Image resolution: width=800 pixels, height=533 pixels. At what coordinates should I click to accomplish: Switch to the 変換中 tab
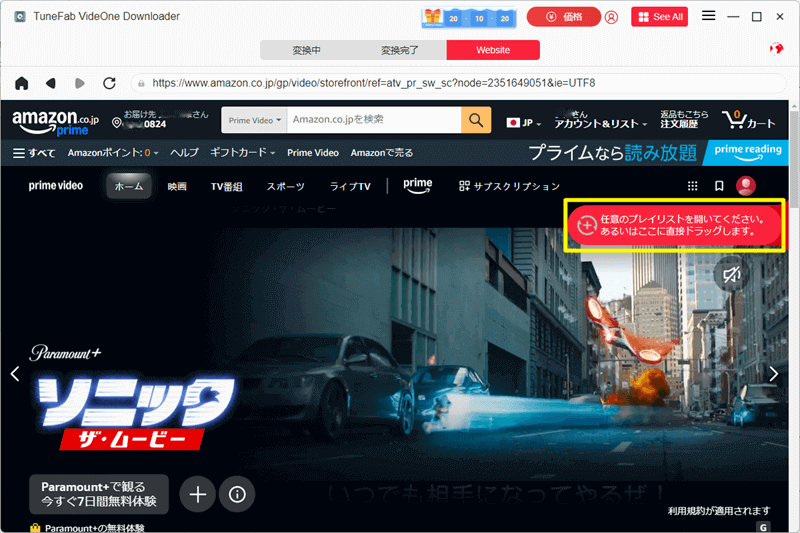click(x=306, y=50)
